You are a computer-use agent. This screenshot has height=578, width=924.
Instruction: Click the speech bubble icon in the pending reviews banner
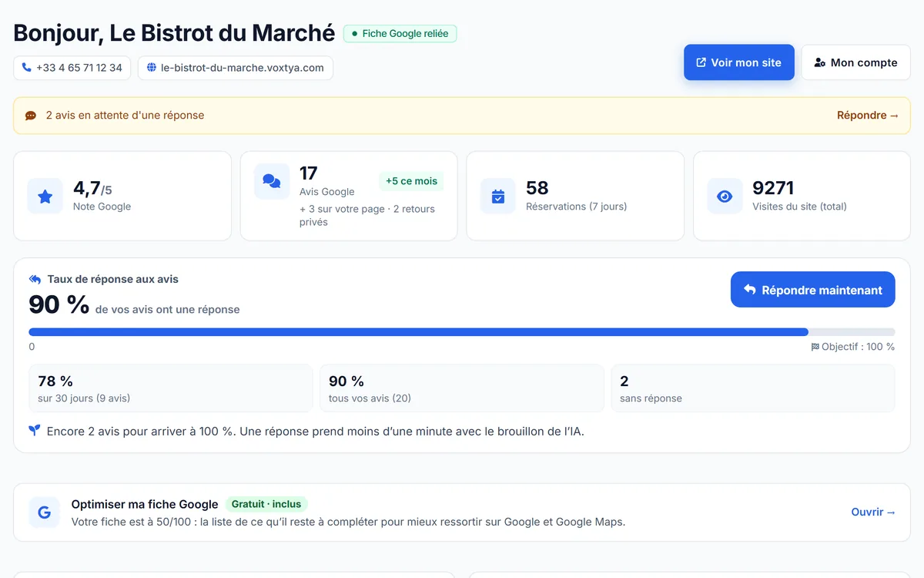pyautogui.click(x=31, y=116)
